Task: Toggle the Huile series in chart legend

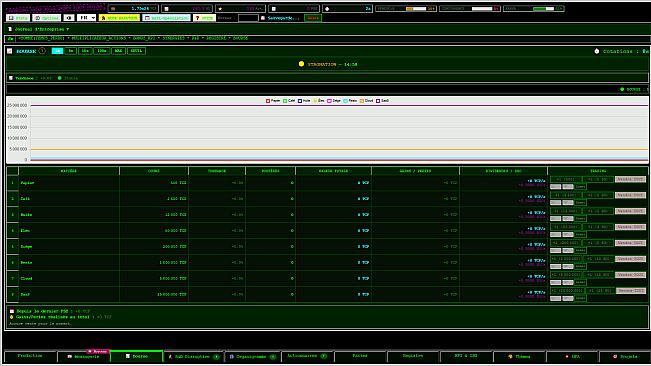Action: [x=304, y=101]
